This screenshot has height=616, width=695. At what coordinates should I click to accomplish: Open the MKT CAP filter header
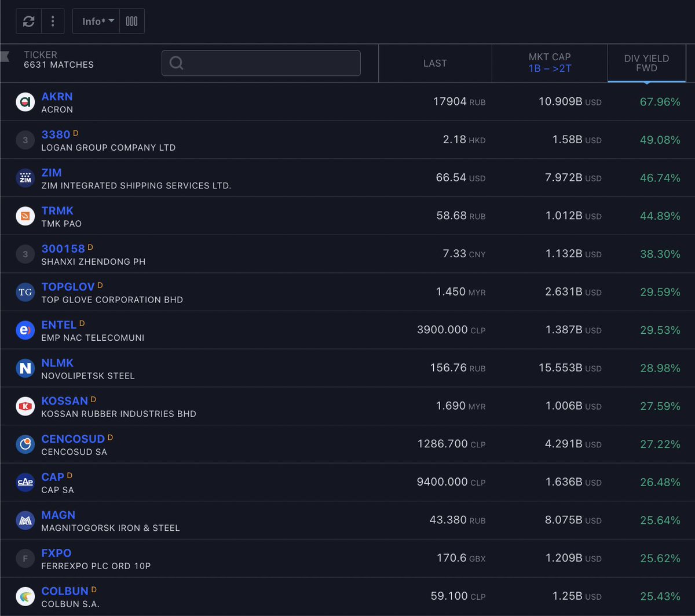coord(550,63)
